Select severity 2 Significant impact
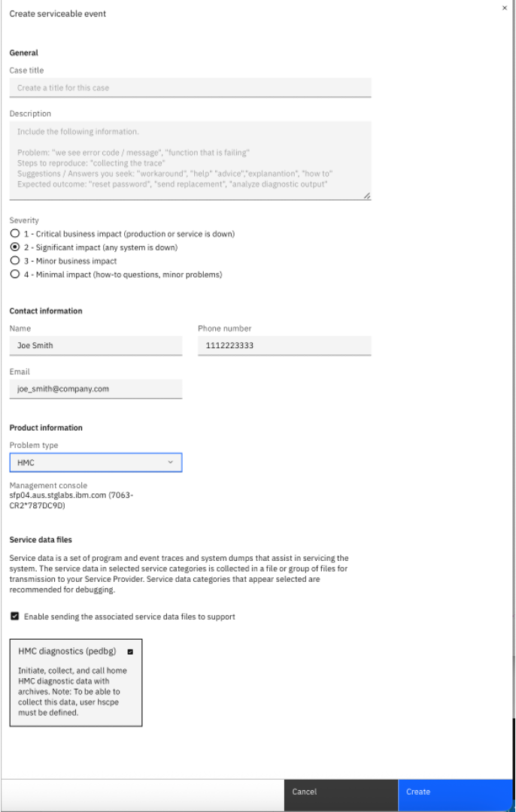 click(15, 247)
